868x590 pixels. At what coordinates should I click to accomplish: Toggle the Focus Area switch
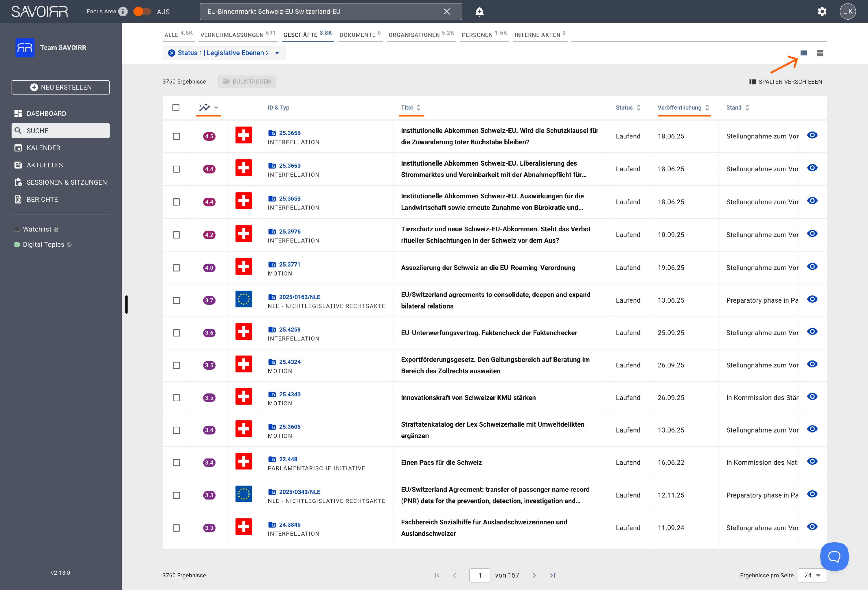coord(142,12)
